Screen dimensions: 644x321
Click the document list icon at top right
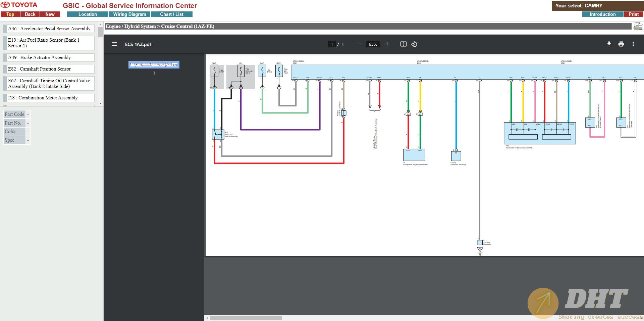(638, 26)
